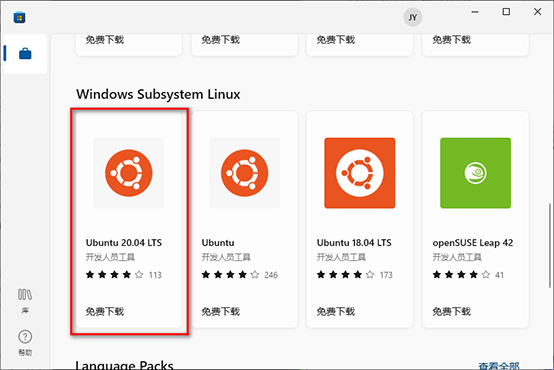The height and width of the screenshot is (370, 554).
Task: Open the Ubuntu 18.04 LTS title
Action: (x=354, y=243)
